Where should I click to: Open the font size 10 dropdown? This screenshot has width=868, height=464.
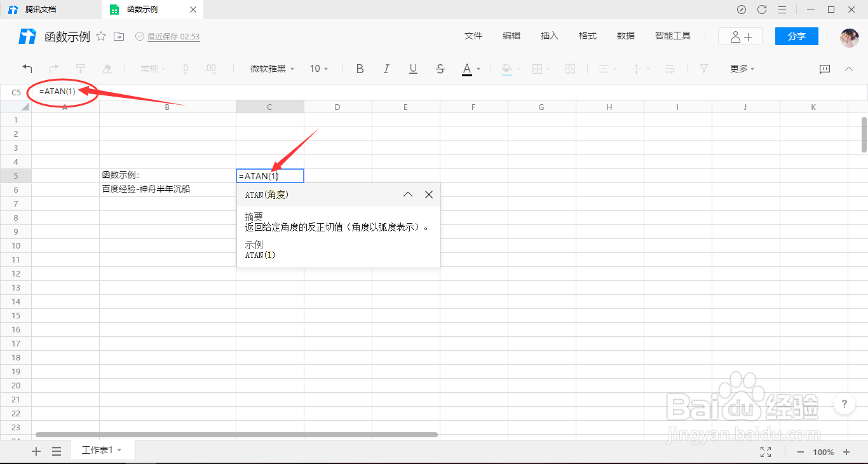319,69
